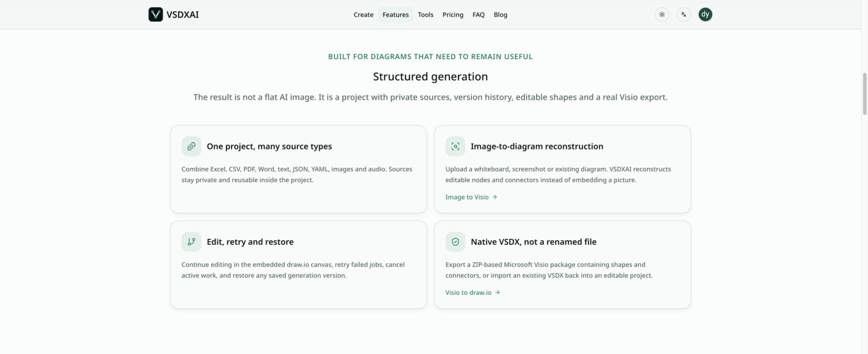The width and height of the screenshot is (868, 354).
Task: Toggle the light/dark theme sun button
Action: (x=662, y=15)
